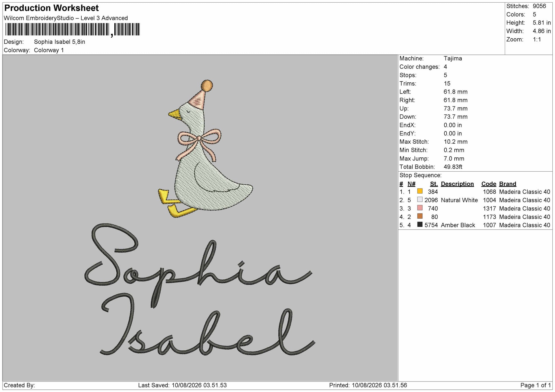
Task: Click the 'St.' column header
Action: [434, 184]
